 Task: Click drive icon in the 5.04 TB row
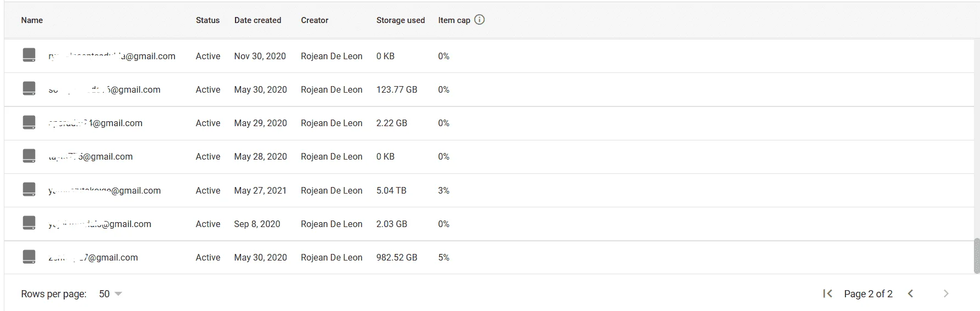(29, 189)
